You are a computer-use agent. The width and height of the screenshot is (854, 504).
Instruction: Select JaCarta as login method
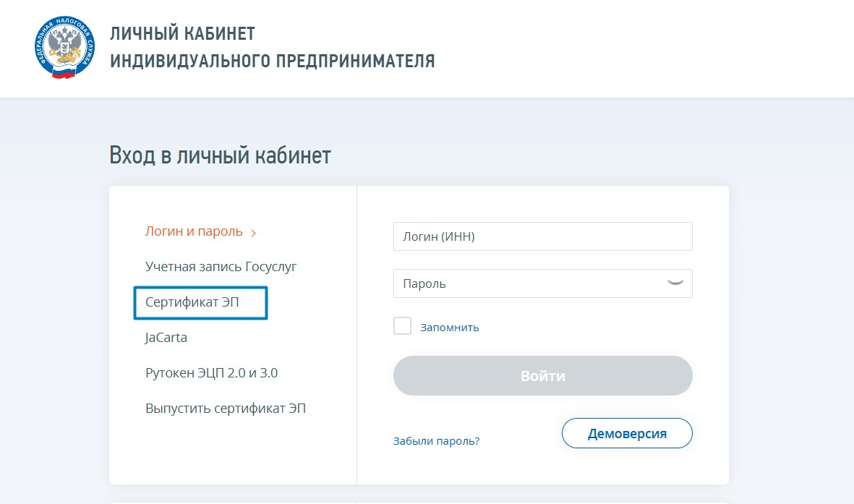tap(166, 337)
